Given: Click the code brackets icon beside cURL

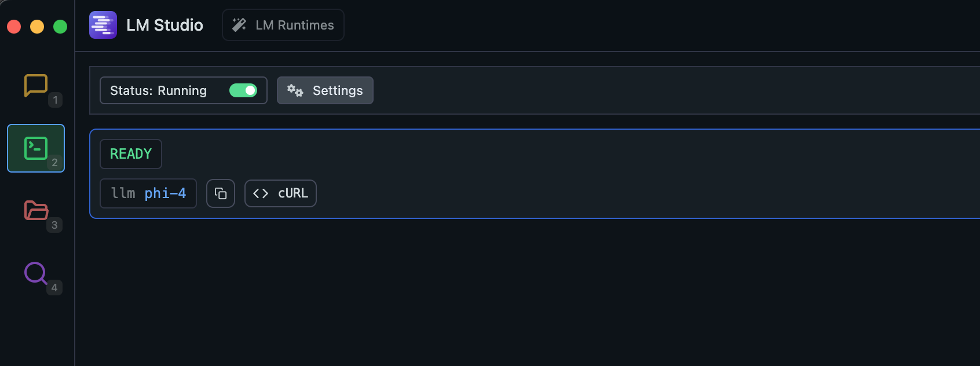Looking at the screenshot, I should pos(261,193).
